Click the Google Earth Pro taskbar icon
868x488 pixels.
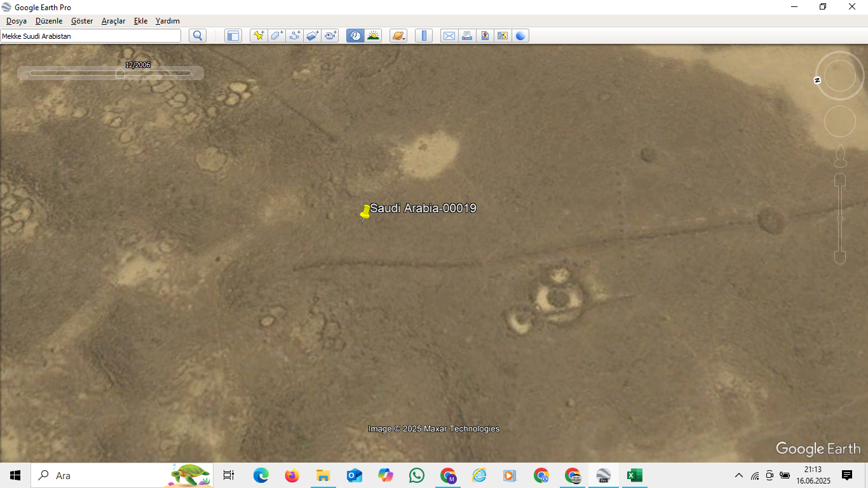[x=603, y=475]
